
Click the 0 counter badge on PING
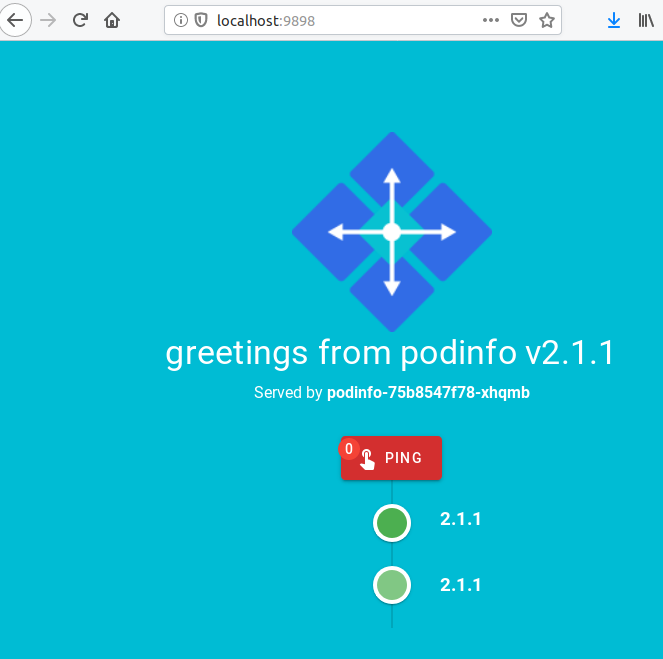(x=349, y=449)
